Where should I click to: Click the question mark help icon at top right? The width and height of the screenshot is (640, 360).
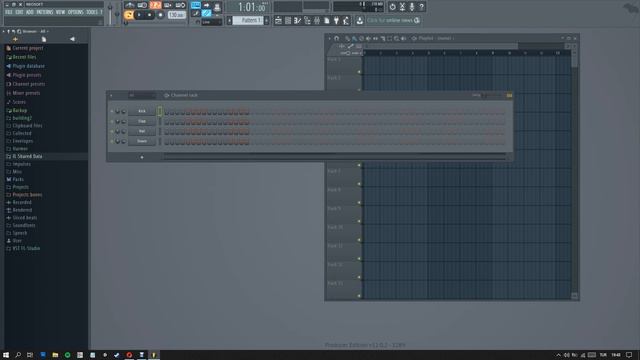[x=422, y=7]
